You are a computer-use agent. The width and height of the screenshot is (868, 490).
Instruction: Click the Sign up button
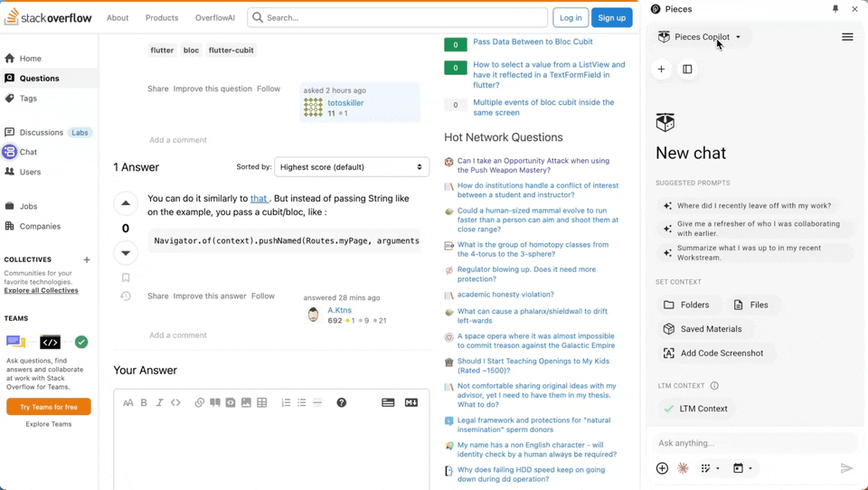[x=612, y=18]
